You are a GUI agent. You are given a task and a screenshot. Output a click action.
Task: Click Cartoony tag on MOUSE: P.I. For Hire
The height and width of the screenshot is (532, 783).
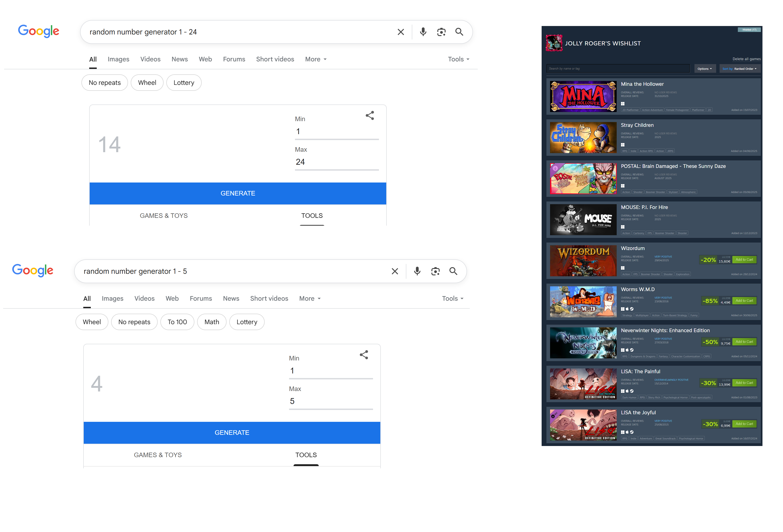coord(638,233)
